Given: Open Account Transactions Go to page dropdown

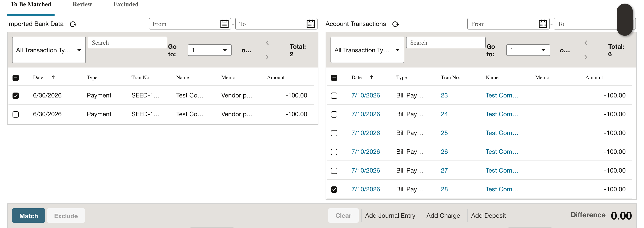Looking at the screenshot, I should (528, 50).
